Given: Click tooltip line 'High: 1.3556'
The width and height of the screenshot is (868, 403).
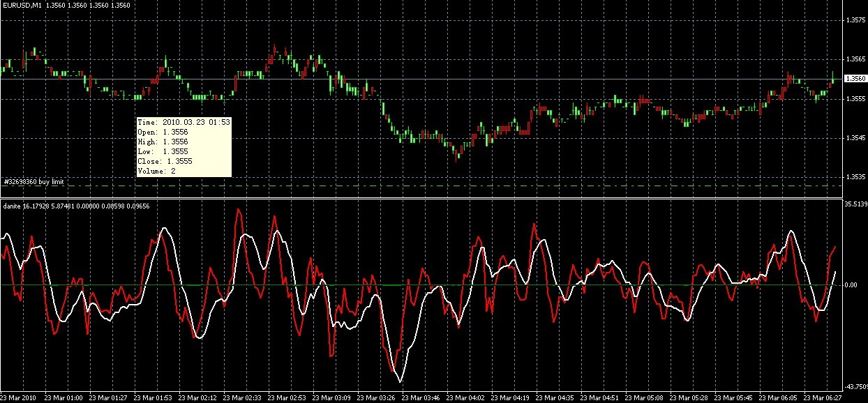Looking at the screenshot, I should 163,142.
